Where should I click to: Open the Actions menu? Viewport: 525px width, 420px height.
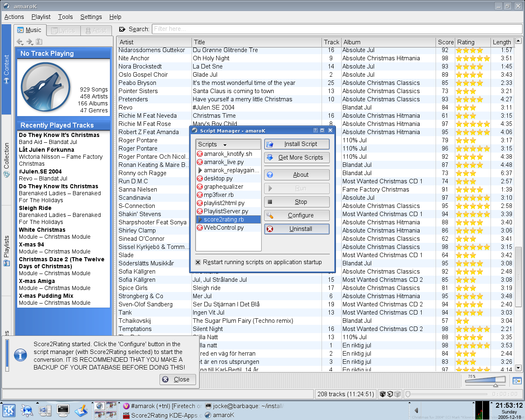pos(14,17)
